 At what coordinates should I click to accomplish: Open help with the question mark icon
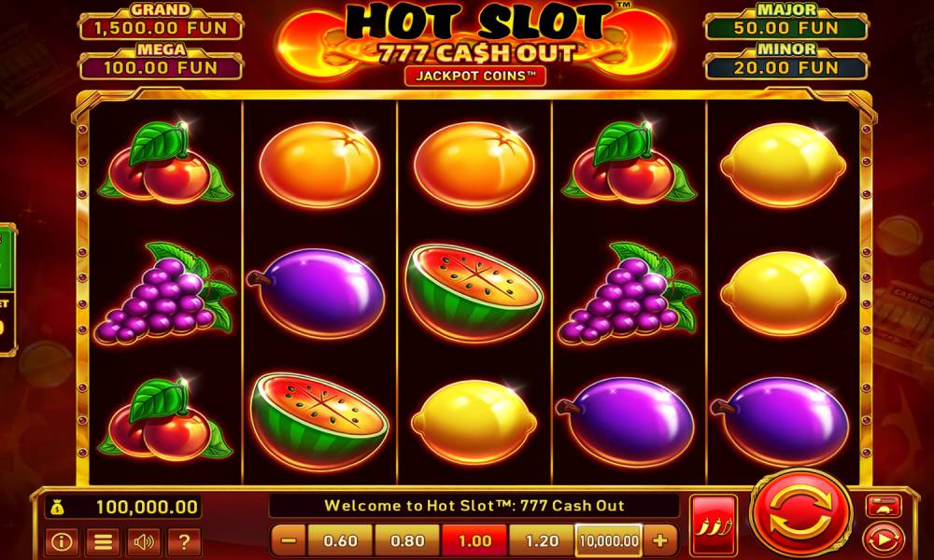tap(184, 541)
